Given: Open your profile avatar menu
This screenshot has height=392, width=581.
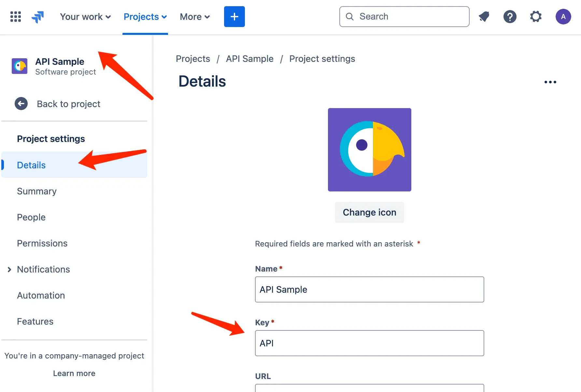Looking at the screenshot, I should tap(563, 17).
